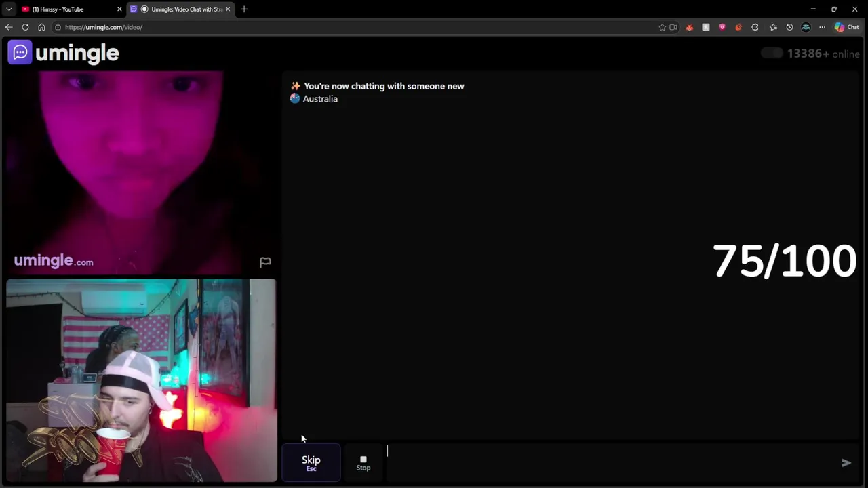Open the orange acorn extension icon

[738, 27]
